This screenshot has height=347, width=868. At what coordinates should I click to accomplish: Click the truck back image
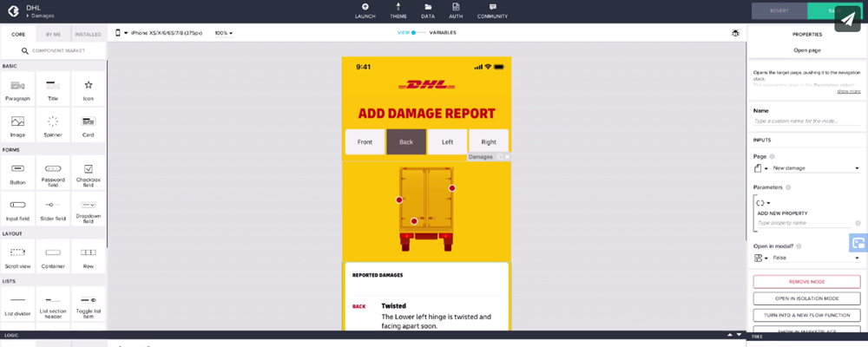426,209
